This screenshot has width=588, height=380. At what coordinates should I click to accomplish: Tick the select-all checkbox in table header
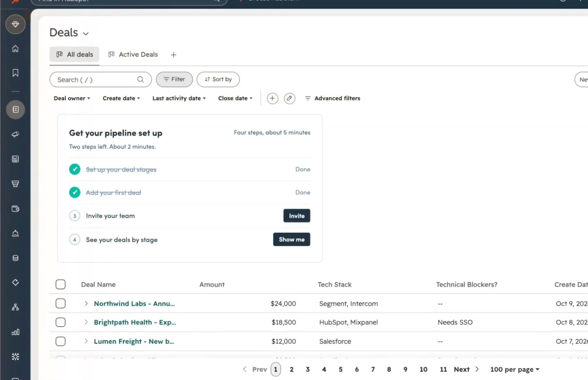click(60, 284)
